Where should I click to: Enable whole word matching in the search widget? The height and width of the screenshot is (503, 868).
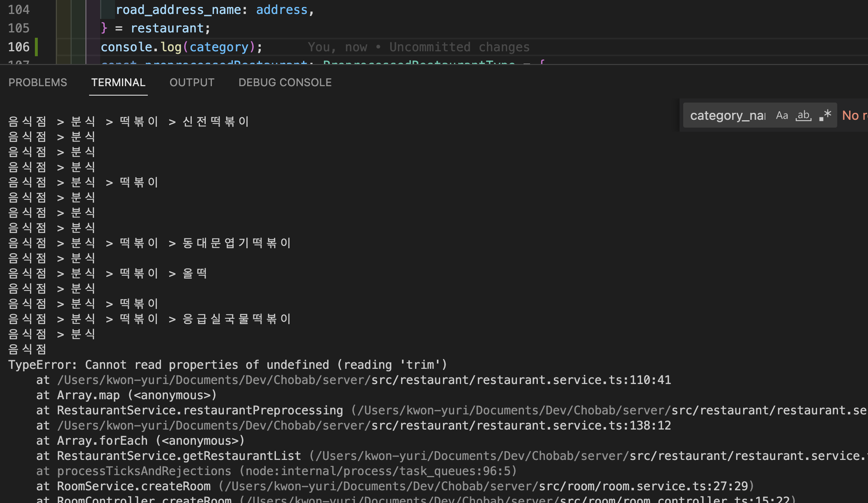point(804,115)
